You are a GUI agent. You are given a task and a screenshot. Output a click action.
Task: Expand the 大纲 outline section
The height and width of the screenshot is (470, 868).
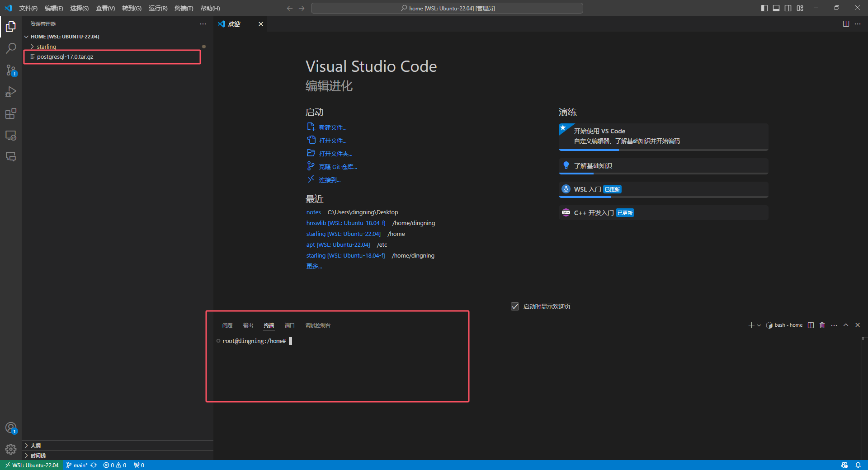point(36,446)
